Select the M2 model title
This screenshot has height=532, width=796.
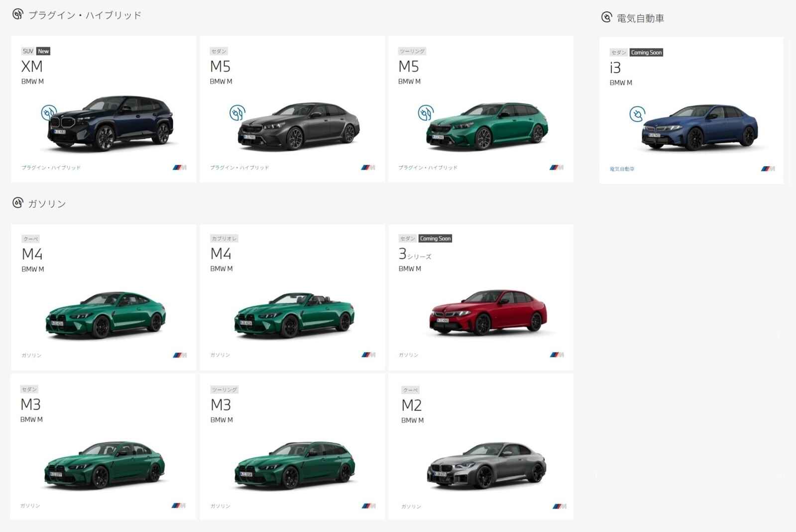pyautogui.click(x=412, y=406)
